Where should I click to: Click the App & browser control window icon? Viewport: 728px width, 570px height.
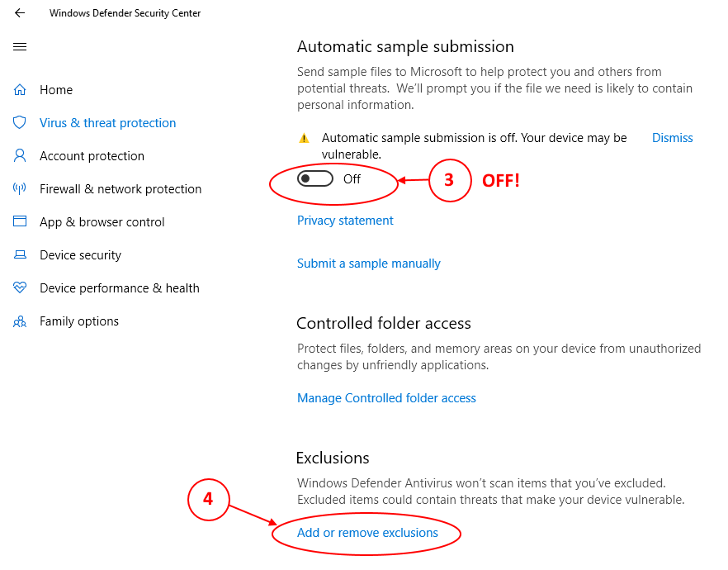coord(20,222)
